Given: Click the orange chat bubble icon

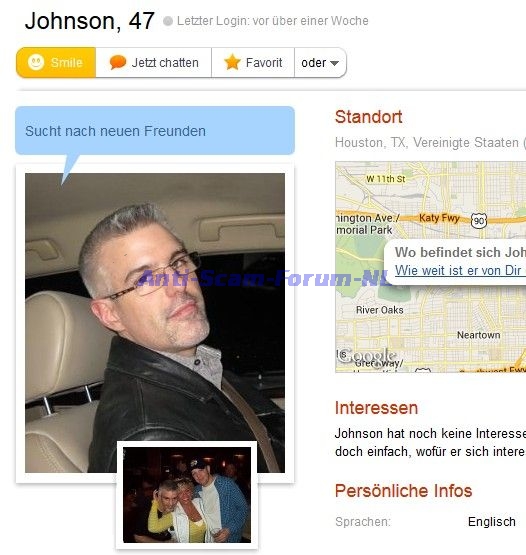Looking at the screenshot, I should click(118, 63).
